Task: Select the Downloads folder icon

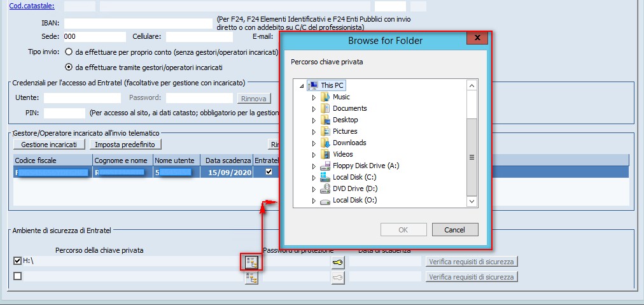Action: (x=325, y=143)
